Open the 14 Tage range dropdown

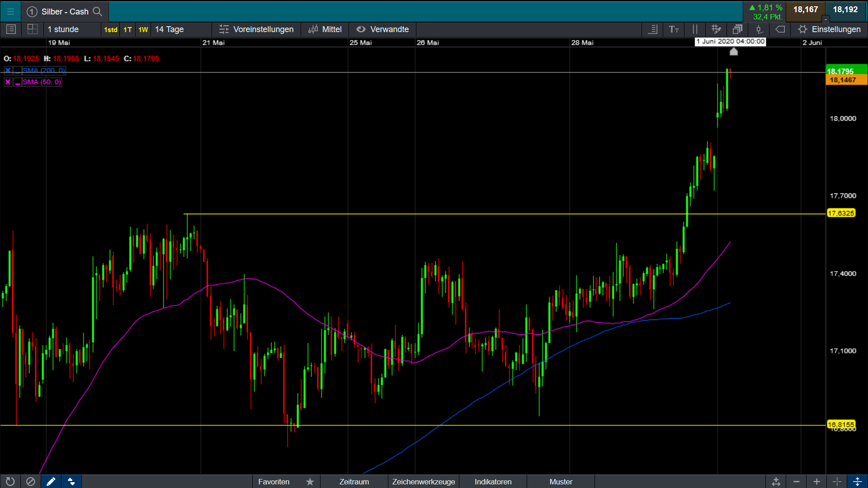pyautogui.click(x=170, y=29)
